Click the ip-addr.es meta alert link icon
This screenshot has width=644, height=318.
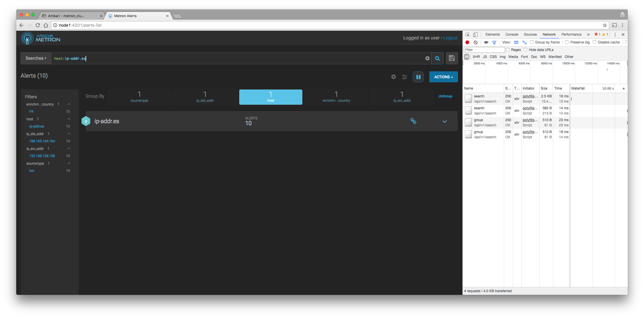pyautogui.click(x=413, y=121)
